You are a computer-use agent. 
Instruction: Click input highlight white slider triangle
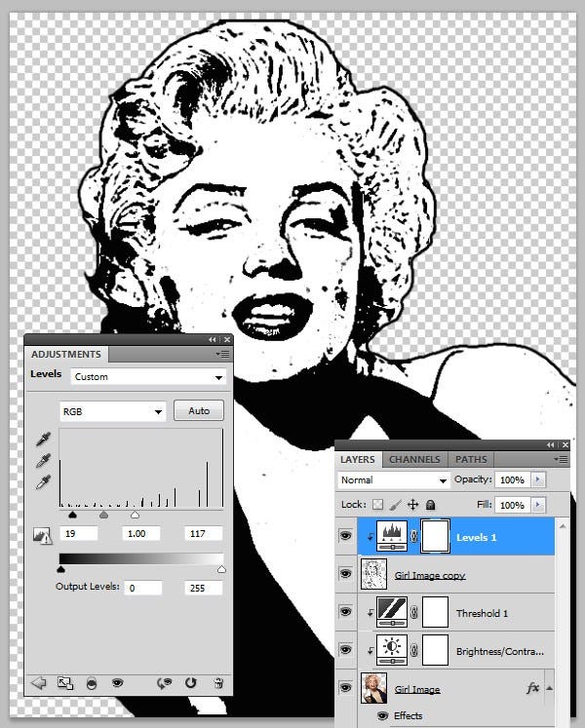pyautogui.click(x=135, y=515)
